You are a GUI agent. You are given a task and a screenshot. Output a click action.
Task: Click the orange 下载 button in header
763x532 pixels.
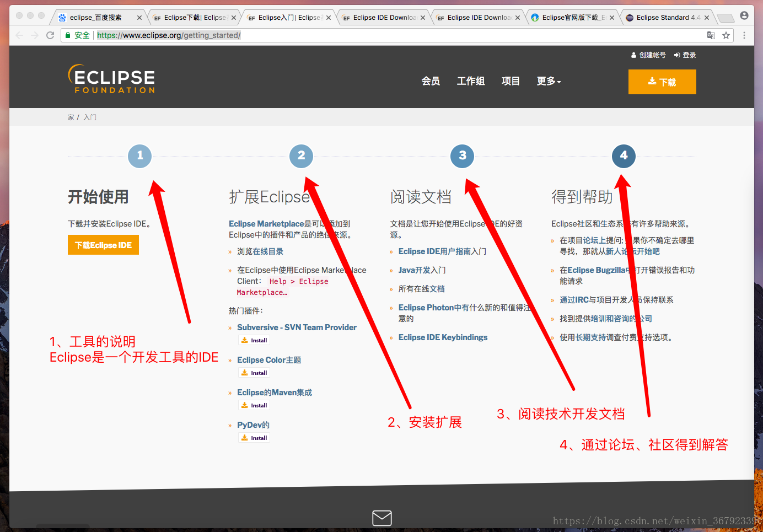(x=662, y=82)
